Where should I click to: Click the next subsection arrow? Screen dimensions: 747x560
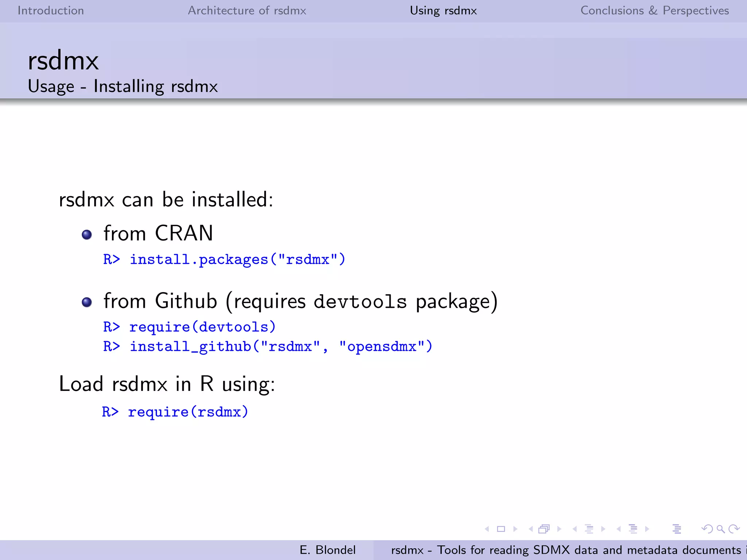[603, 529]
